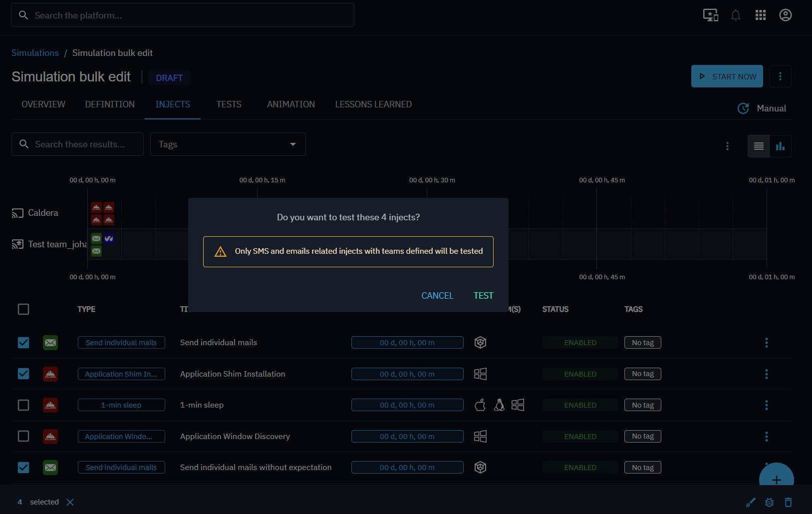The image size is (812, 514).
Task: Tick the Application Window Discovery checkbox
Action: [x=23, y=436]
